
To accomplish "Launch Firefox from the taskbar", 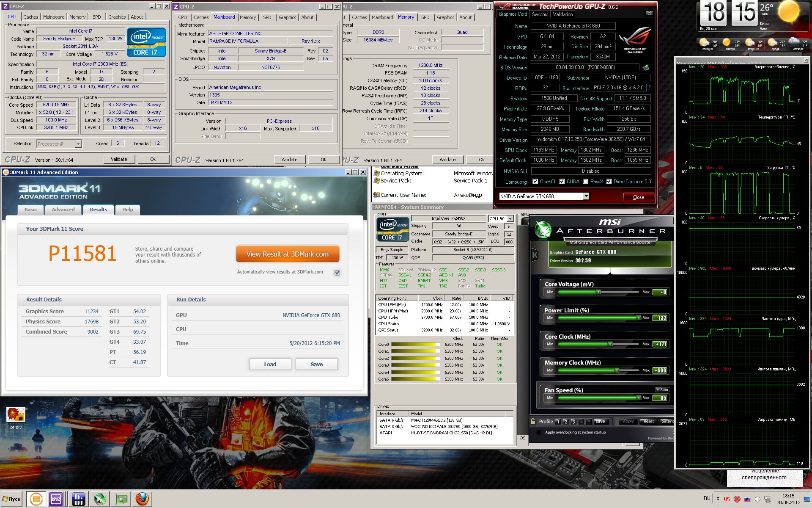I will coord(142,499).
